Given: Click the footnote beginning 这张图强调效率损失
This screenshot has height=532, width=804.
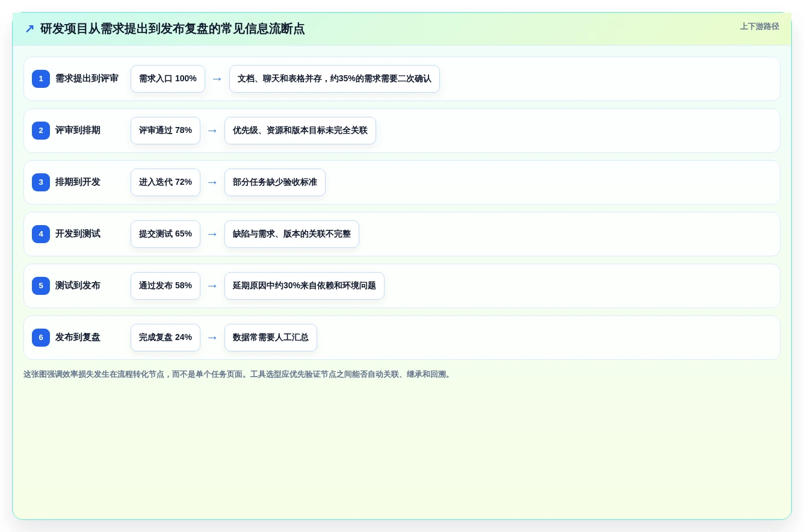Looking at the screenshot, I should tap(238, 374).
